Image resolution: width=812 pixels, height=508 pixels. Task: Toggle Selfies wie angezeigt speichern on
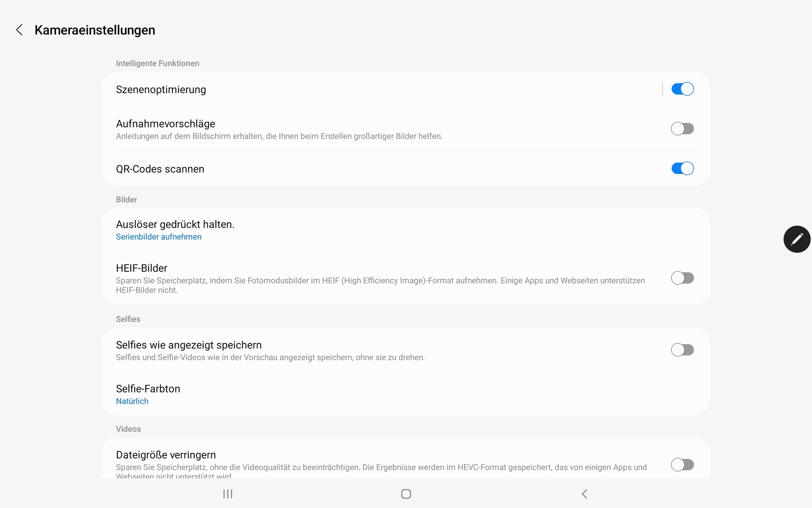click(682, 350)
